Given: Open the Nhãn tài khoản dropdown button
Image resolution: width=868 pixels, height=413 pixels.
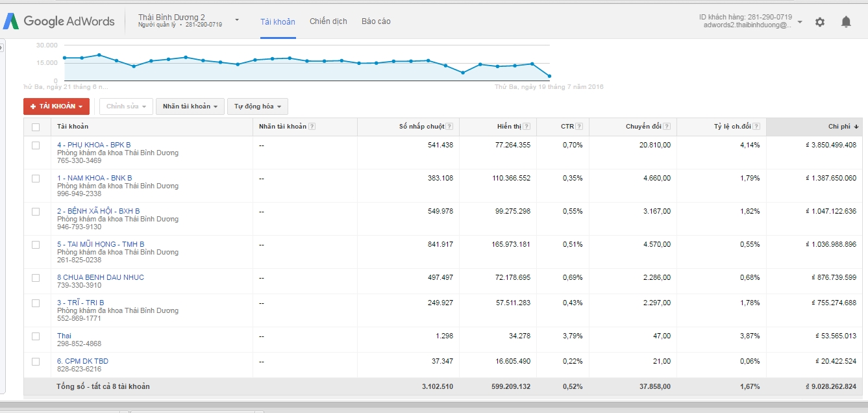Looking at the screenshot, I should [x=190, y=106].
